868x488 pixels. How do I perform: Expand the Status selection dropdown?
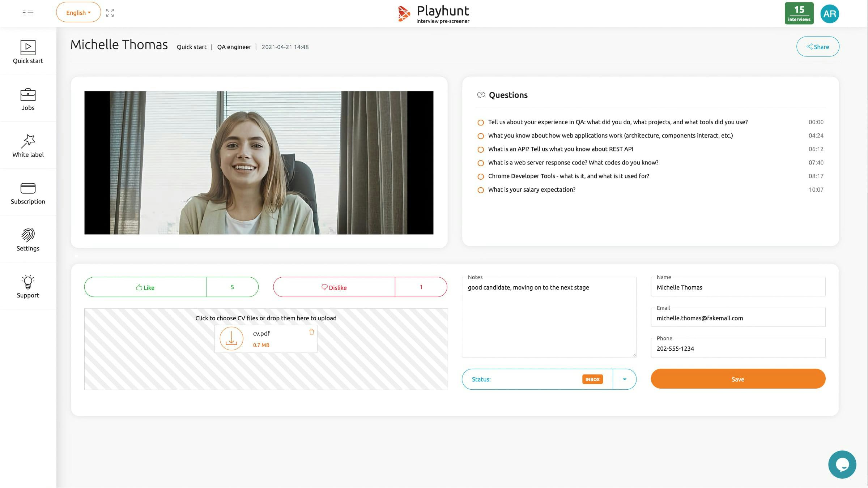pos(625,379)
